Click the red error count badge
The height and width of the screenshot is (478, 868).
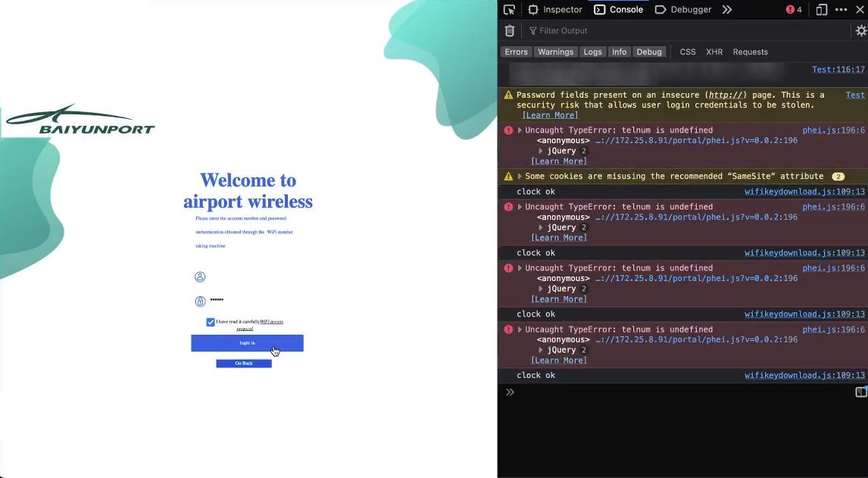794,10
